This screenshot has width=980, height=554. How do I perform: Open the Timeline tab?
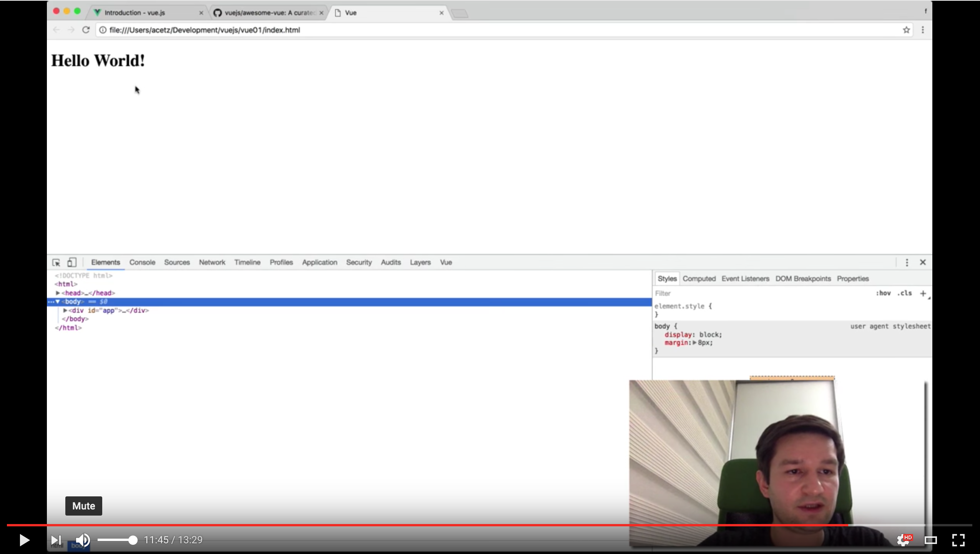247,262
